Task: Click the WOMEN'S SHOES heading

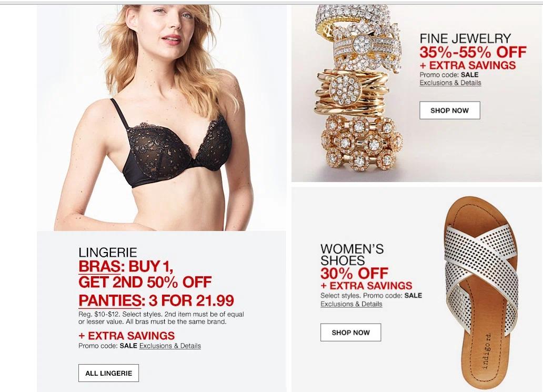Action: 352,255
